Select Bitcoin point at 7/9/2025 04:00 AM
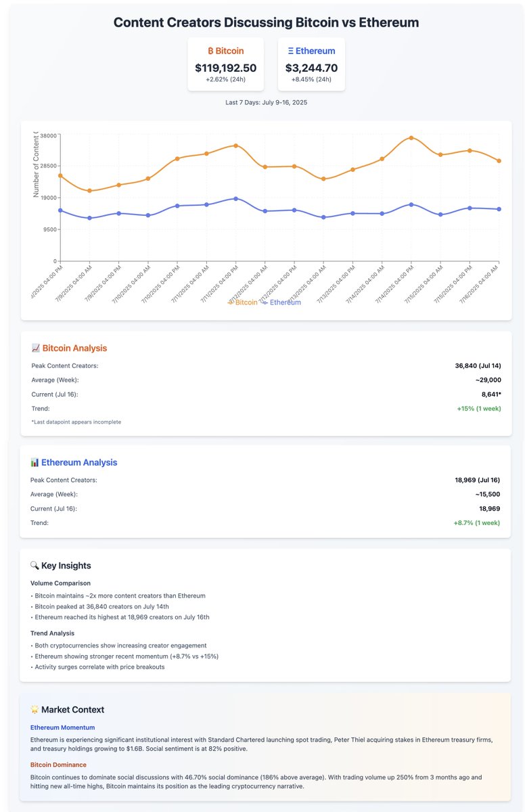The height and width of the screenshot is (812, 525). pyautogui.click(x=89, y=191)
